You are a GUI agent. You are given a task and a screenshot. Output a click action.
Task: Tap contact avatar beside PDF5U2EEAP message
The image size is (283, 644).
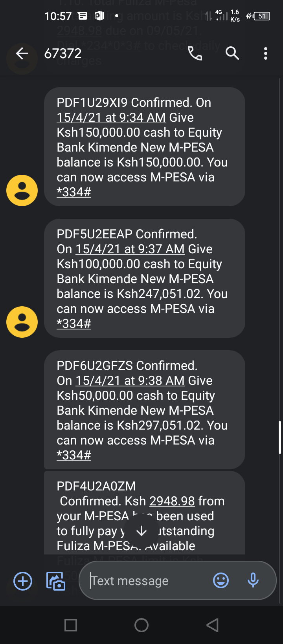pyautogui.click(x=22, y=322)
